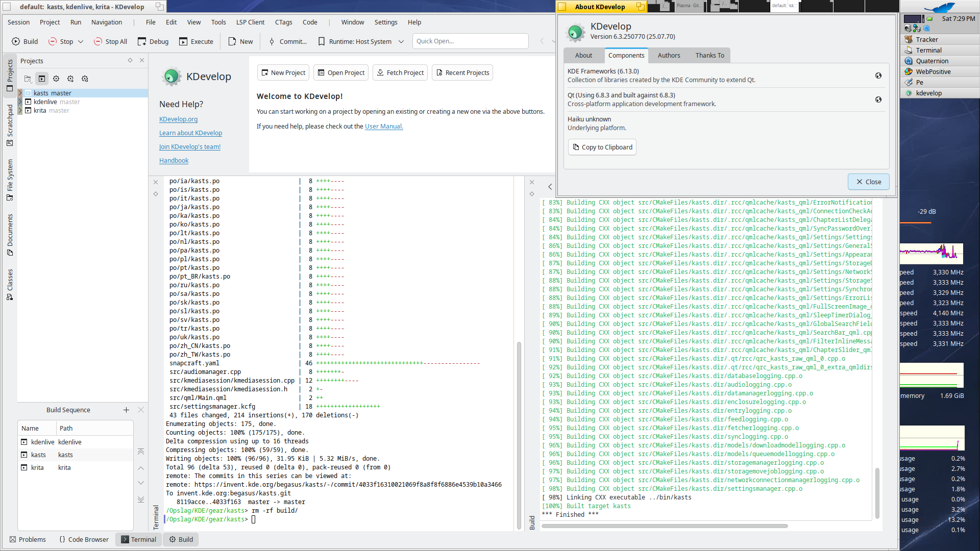This screenshot has width=980, height=551.
Task: Switch to the Authors tab in About KDevelop
Action: [669, 55]
